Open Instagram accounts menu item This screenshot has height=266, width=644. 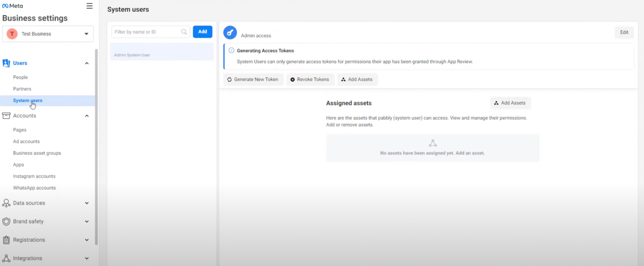click(x=34, y=176)
